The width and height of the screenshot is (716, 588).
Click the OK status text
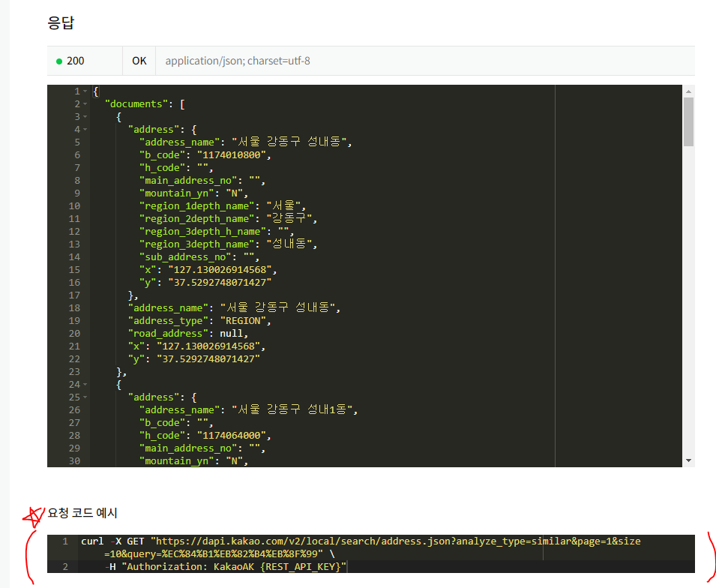click(139, 61)
